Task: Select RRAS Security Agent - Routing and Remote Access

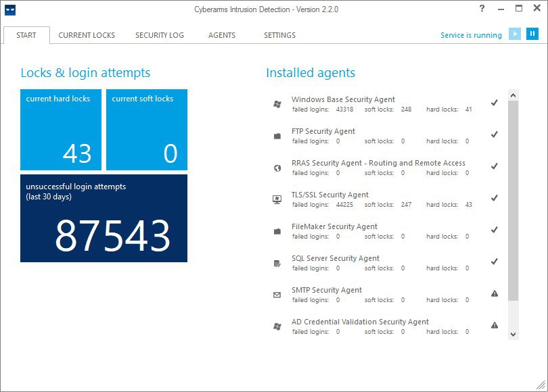Action: click(378, 163)
